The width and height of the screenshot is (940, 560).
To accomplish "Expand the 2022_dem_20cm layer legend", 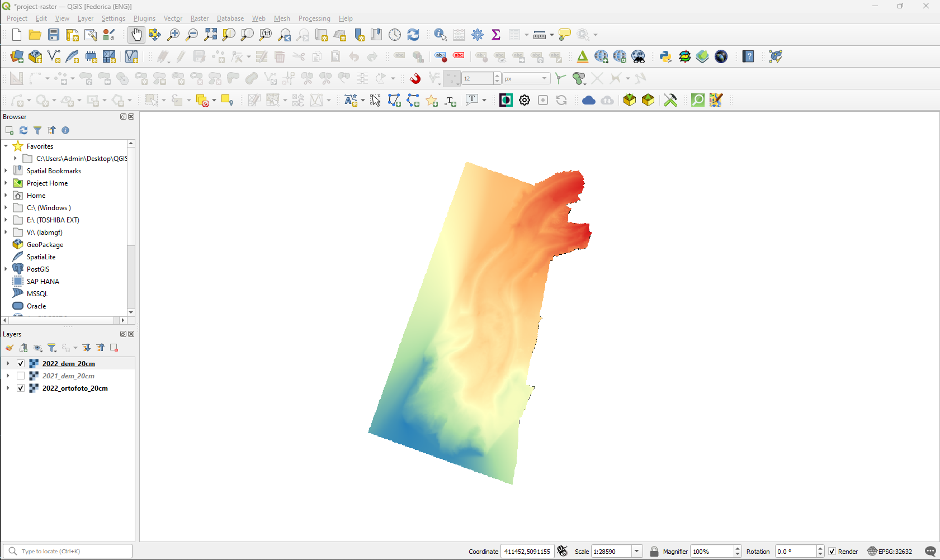I will coord(8,364).
